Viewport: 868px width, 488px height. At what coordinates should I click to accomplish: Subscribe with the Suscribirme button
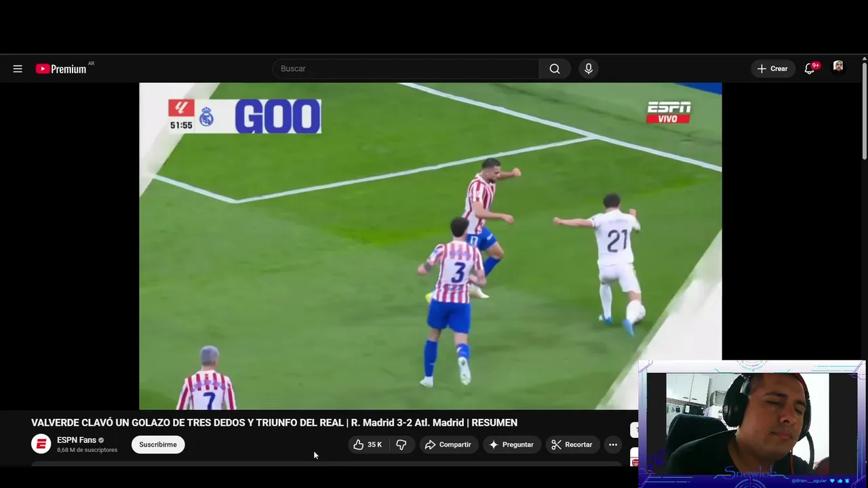pyautogui.click(x=158, y=445)
